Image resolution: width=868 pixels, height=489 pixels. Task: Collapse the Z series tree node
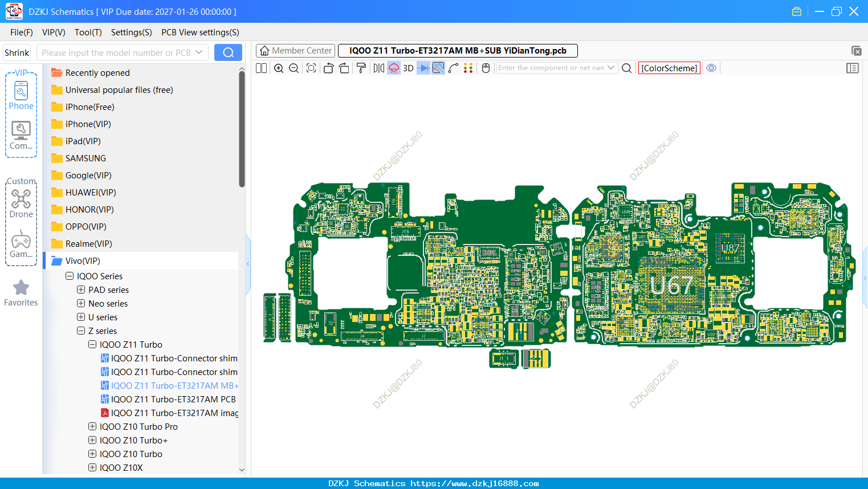click(81, 331)
